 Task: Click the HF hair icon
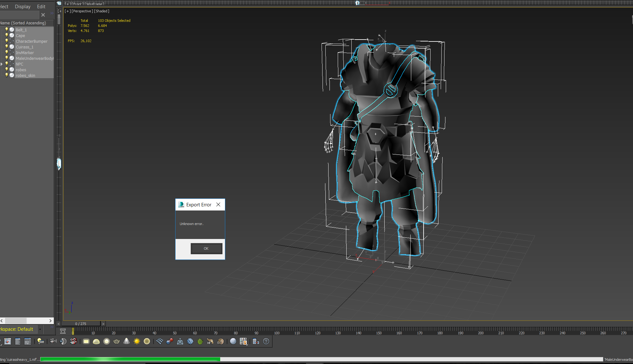click(210, 341)
